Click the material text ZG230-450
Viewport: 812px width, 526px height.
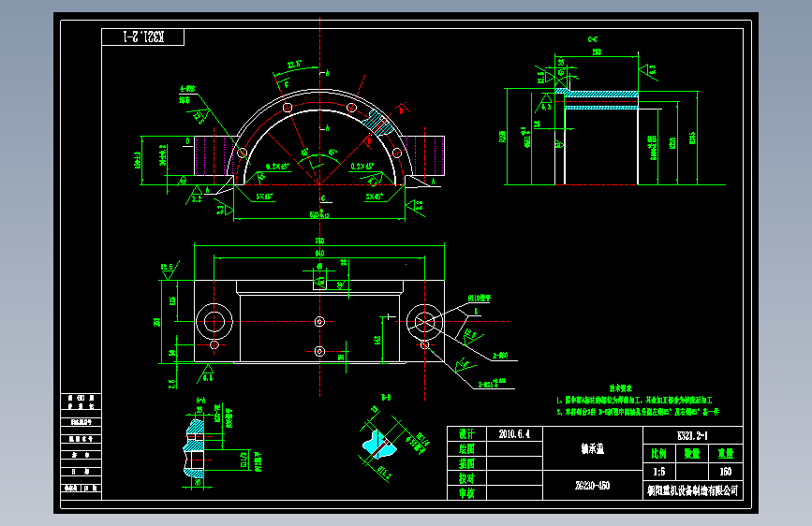[x=593, y=485]
